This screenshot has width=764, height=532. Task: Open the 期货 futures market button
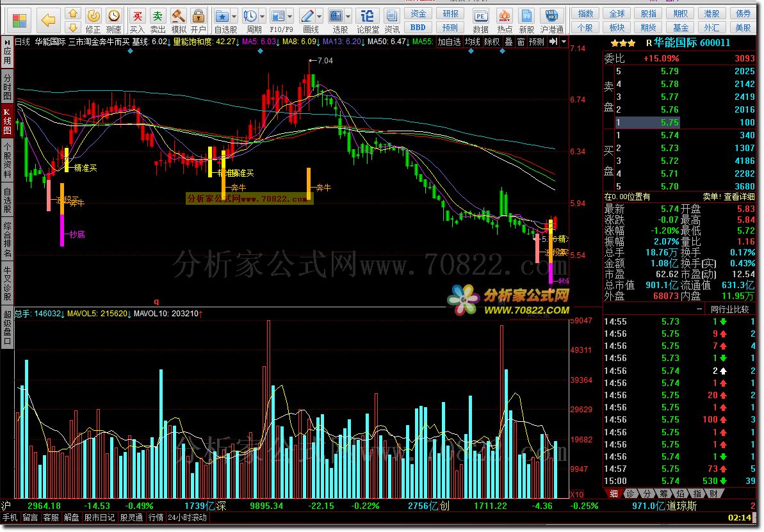649,28
